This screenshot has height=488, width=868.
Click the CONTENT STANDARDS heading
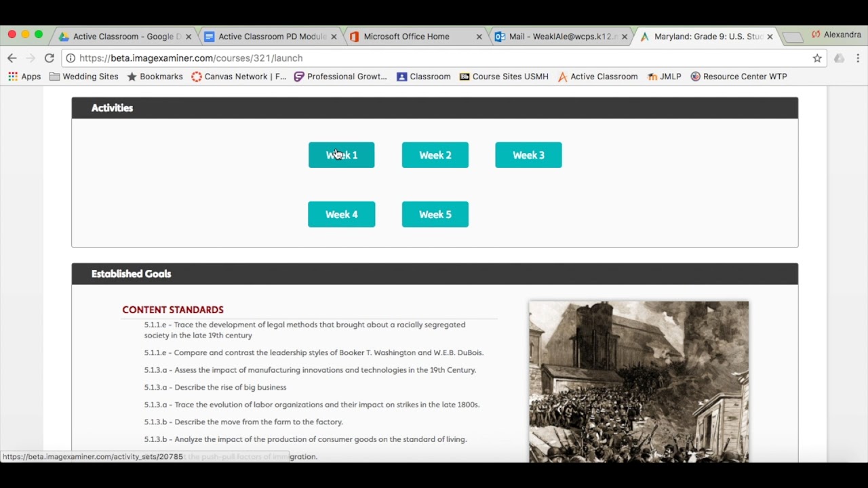(173, 310)
